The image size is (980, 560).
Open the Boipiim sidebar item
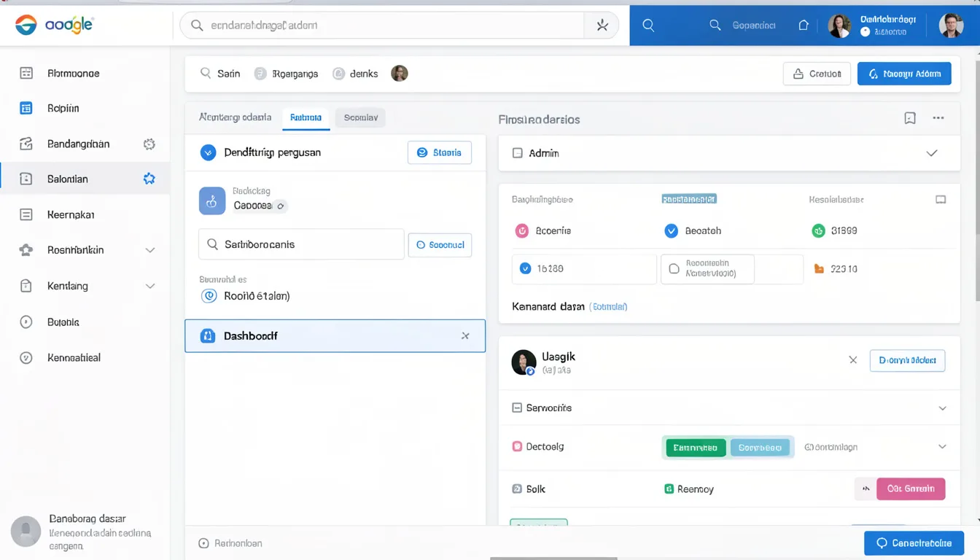coord(85,108)
